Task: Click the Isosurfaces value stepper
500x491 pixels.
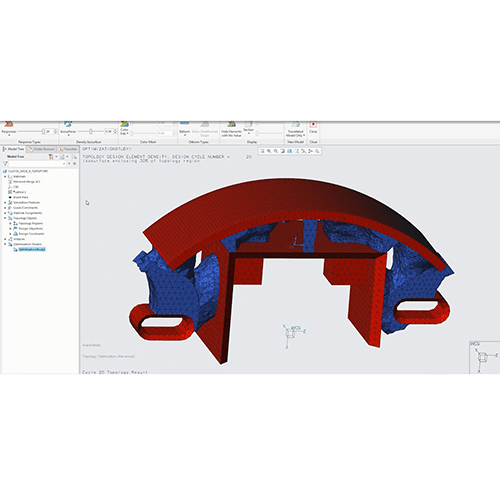Action: click(115, 131)
